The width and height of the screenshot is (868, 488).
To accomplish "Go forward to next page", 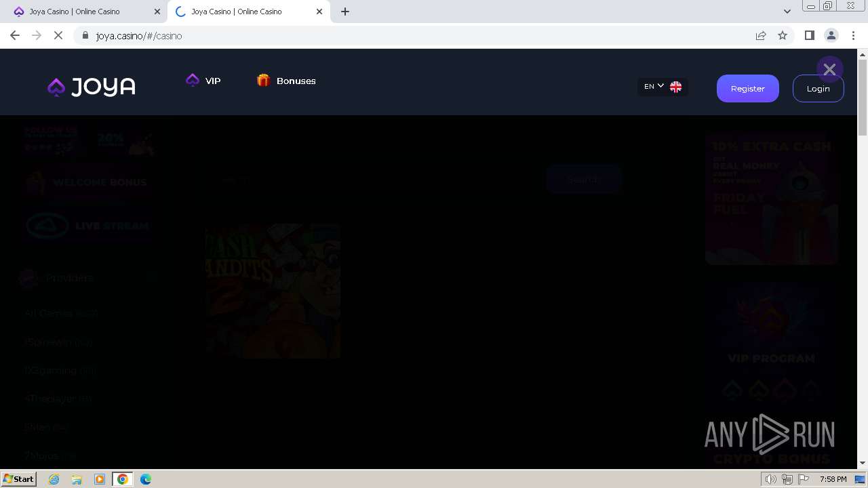I will [x=37, y=36].
